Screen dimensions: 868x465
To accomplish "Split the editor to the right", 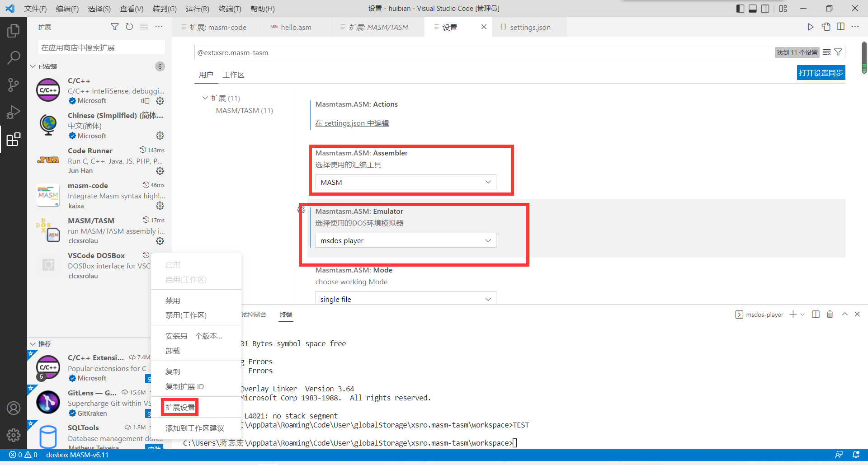I will [840, 27].
